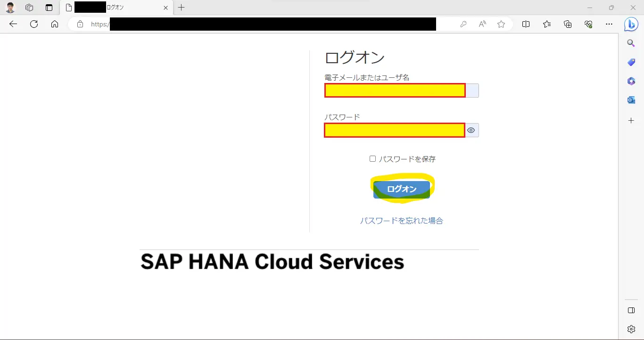Go to the browser home page
644x340 pixels.
(55, 24)
